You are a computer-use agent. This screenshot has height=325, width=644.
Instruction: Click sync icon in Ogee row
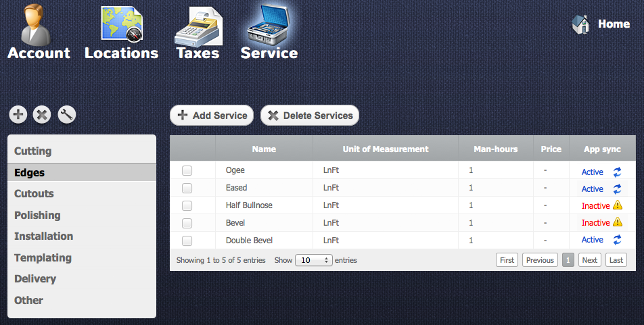tap(618, 172)
